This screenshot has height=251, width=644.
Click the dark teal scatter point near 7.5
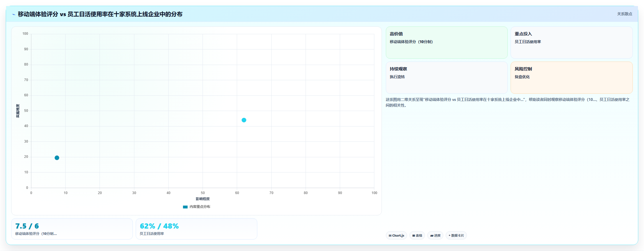pos(57,158)
